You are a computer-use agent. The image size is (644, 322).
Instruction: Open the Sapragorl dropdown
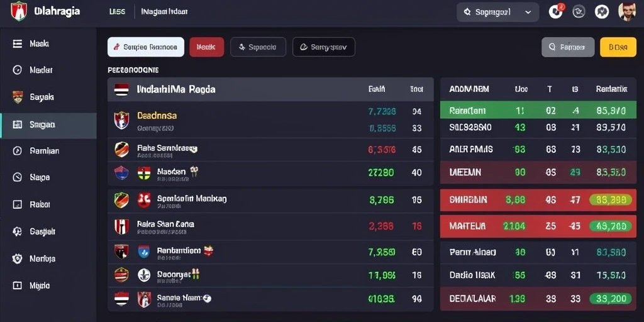[498, 13]
